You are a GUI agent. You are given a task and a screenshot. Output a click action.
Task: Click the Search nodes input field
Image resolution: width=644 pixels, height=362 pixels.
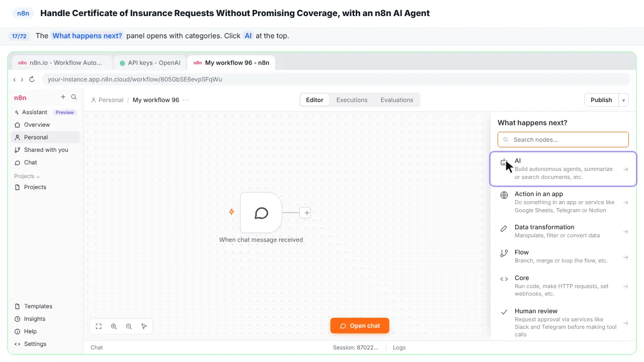[x=563, y=140]
